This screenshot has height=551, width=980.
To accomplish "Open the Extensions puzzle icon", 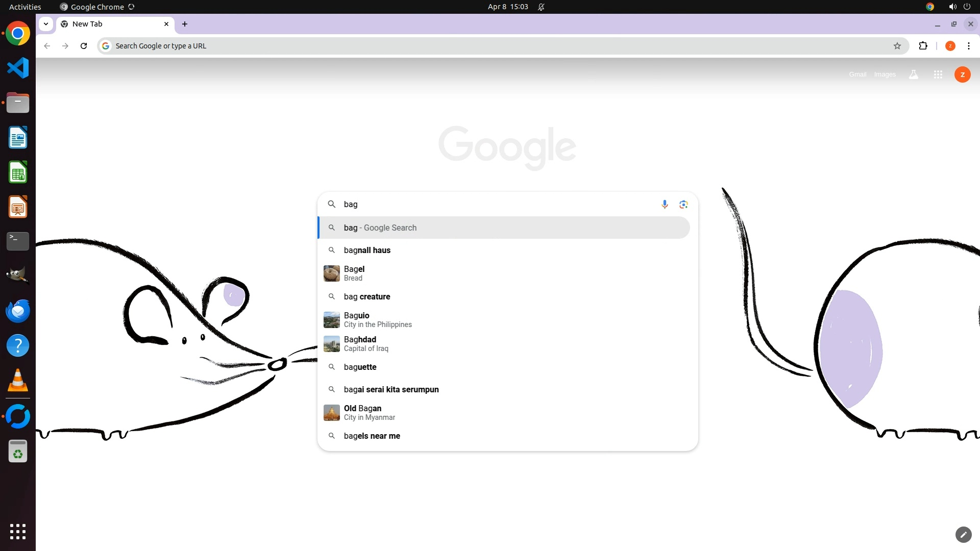I will click(x=923, y=46).
